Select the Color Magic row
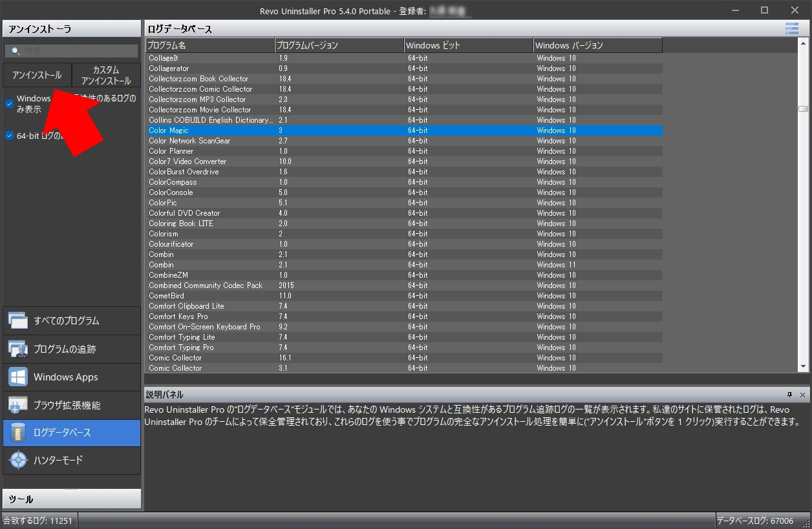 404,130
